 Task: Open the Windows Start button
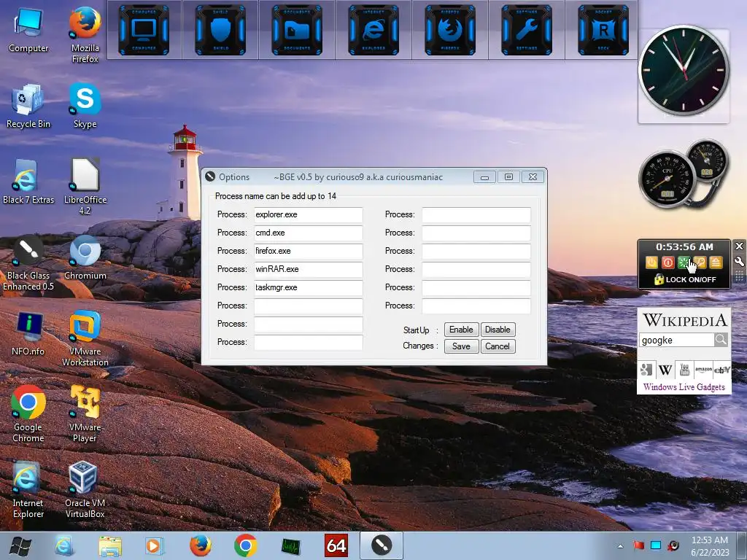pos(20,545)
